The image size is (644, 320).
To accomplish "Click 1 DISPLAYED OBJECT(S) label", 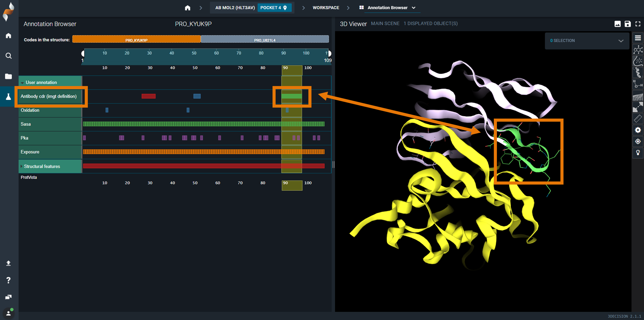I will coord(430,24).
